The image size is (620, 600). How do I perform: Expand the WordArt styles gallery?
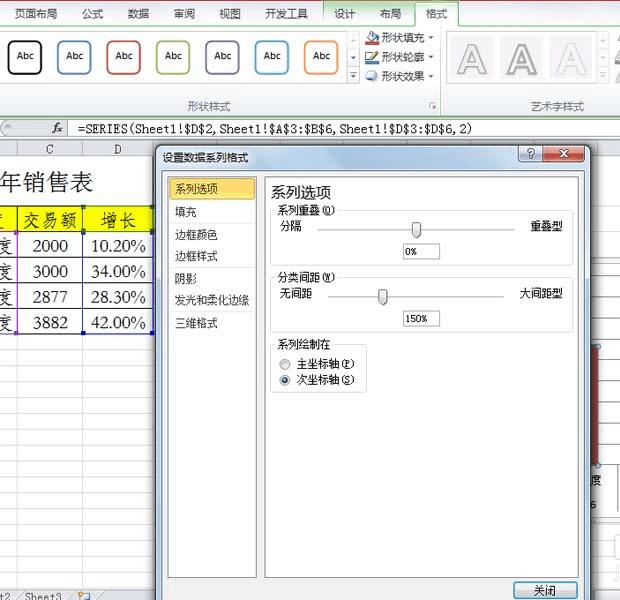(603, 75)
